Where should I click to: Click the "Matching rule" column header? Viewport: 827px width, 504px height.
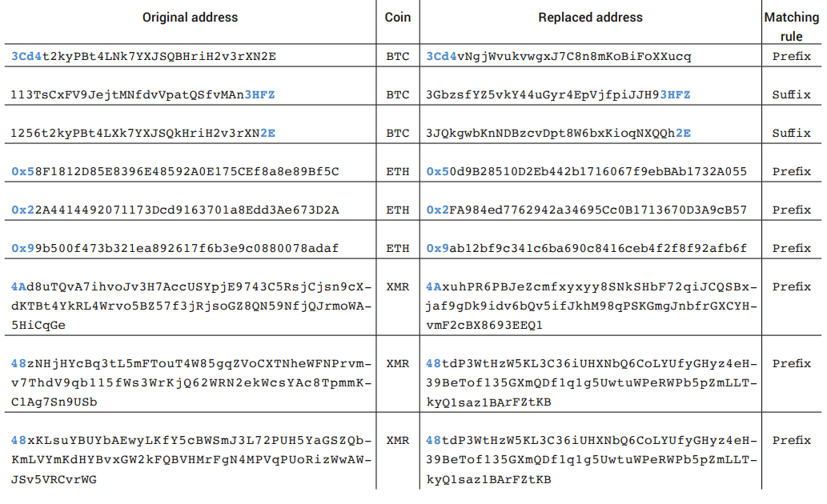pyautogui.click(x=791, y=26)
